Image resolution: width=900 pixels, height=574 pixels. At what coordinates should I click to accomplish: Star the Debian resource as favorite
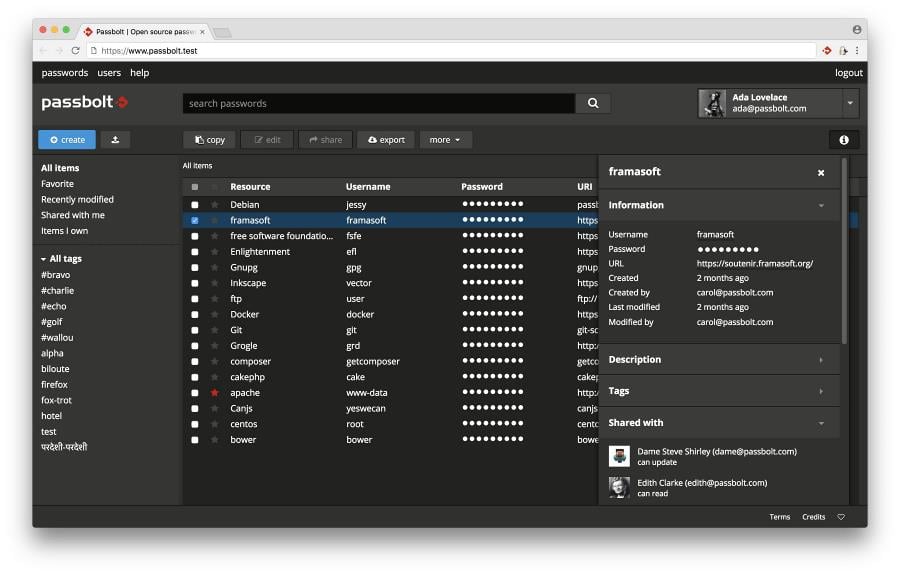[215, 204]
